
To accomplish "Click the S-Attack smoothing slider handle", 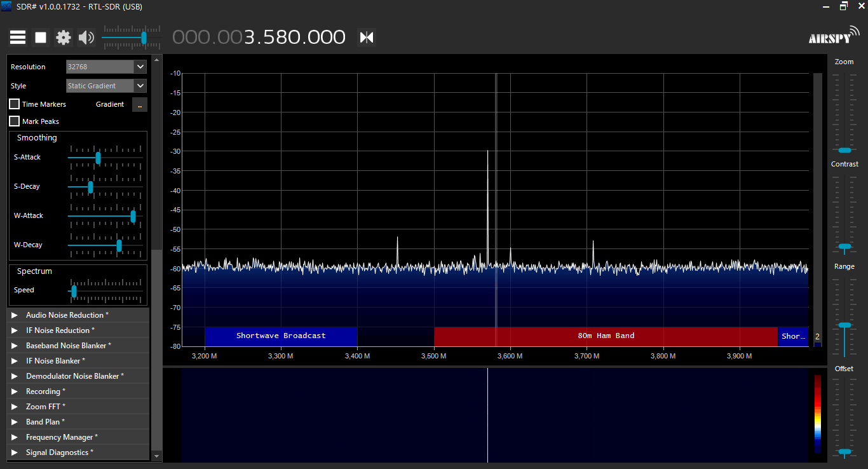I will (98, 158).
